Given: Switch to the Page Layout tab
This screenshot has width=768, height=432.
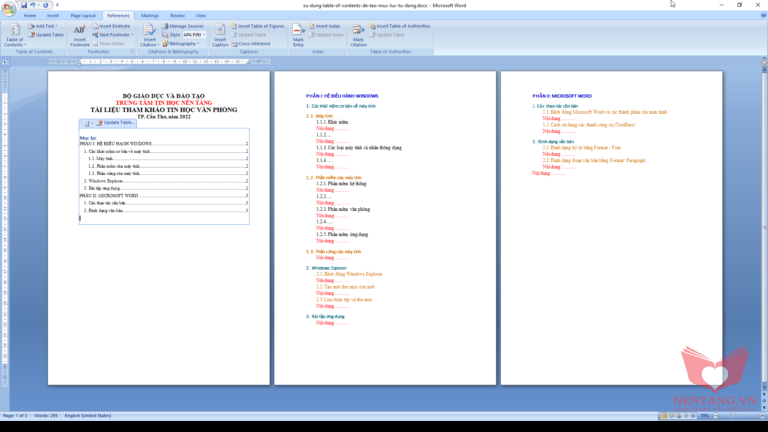Looking at the screenshot, I should [x=83, y=16].
